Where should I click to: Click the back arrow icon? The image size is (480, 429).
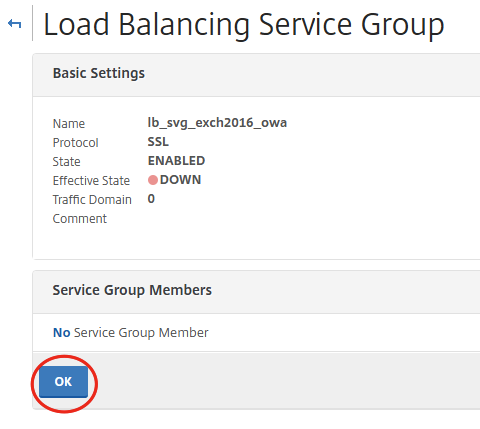pyautogui.click(x=15, y=24)
